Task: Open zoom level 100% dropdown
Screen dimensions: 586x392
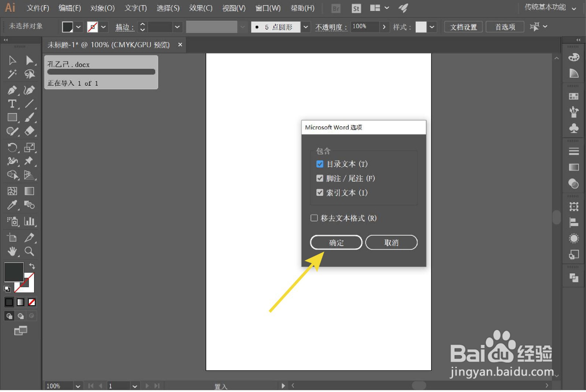Action: [78, 386]
